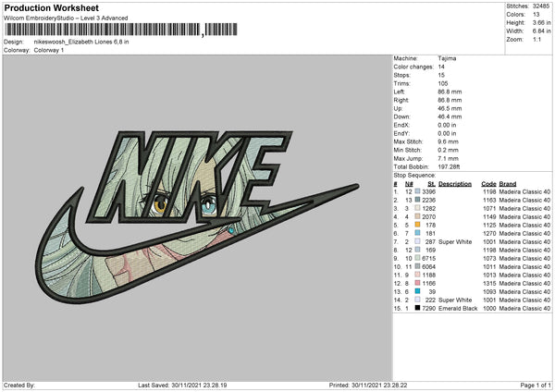
Task: Click thread code '1315' in row 12
Action: pyautogui.click(x=489, y=283)
